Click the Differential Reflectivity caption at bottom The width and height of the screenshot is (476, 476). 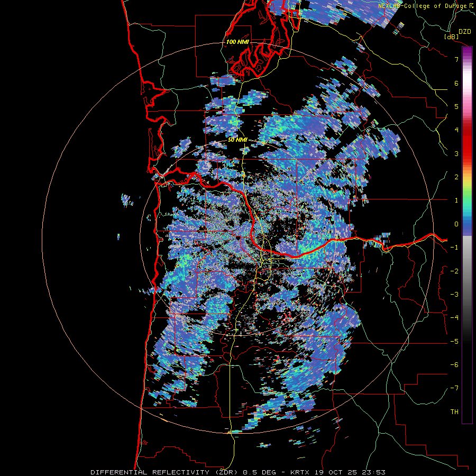click(x=238, y=472)
